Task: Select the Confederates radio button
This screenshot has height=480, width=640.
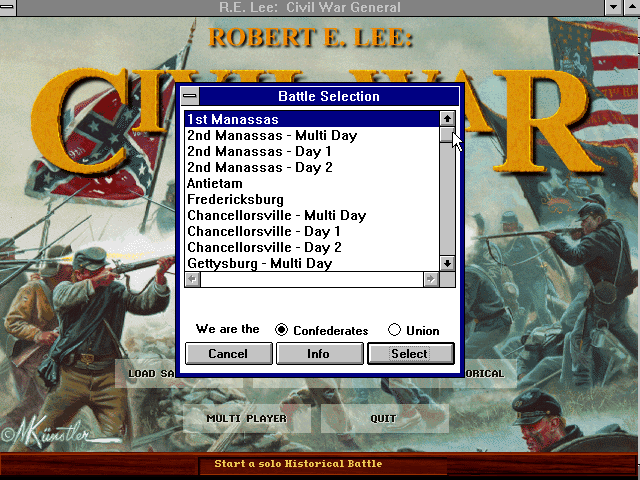Action: click(x=281, y=330)
